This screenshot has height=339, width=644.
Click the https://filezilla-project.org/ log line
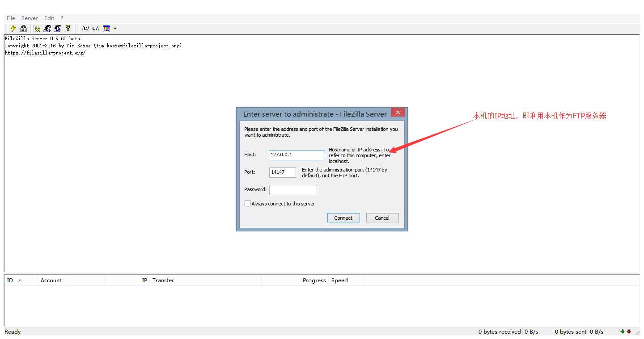click(45, 53)
